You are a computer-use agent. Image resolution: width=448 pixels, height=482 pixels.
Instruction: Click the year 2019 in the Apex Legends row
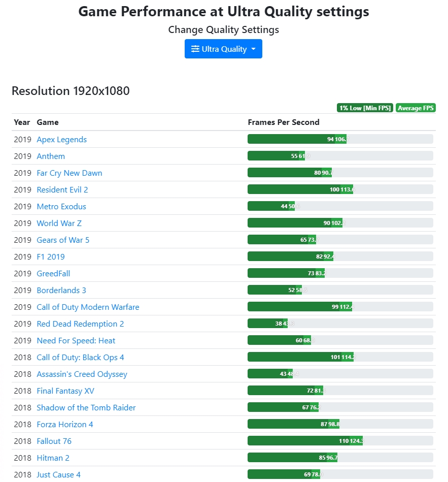[x=22, y=140]
